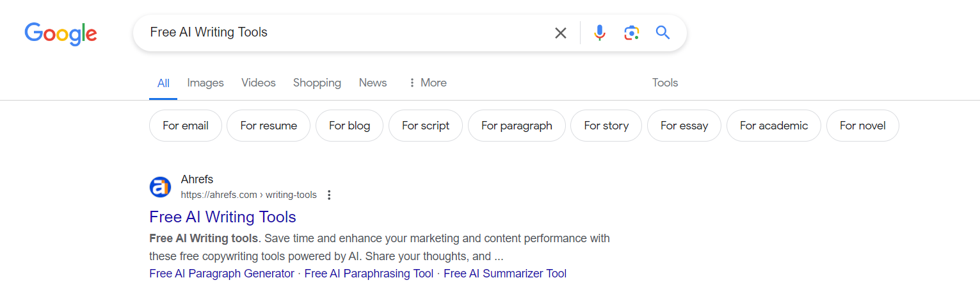980x296 pixels.
Task: Select the All results tab
Action: click(163, 83)
